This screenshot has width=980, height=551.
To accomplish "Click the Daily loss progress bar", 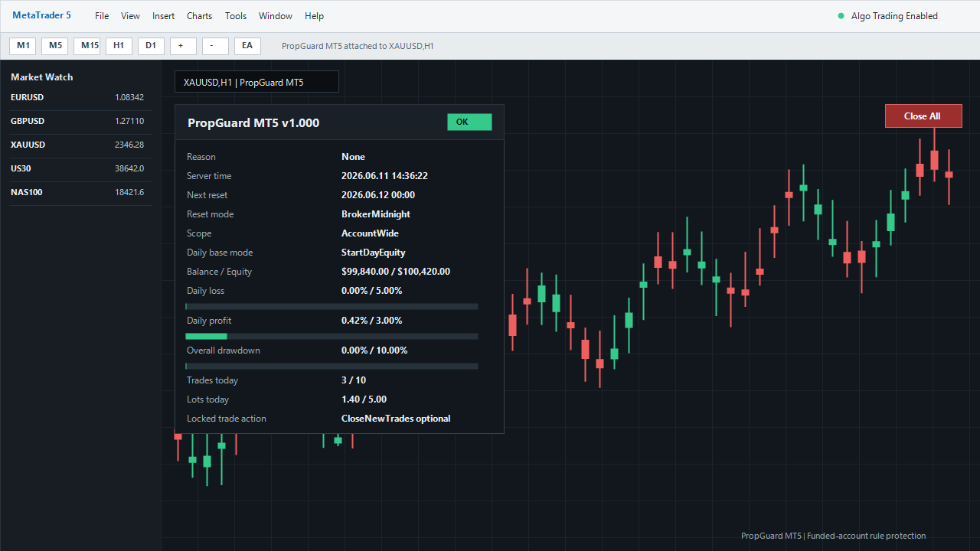I will [332, 306].
